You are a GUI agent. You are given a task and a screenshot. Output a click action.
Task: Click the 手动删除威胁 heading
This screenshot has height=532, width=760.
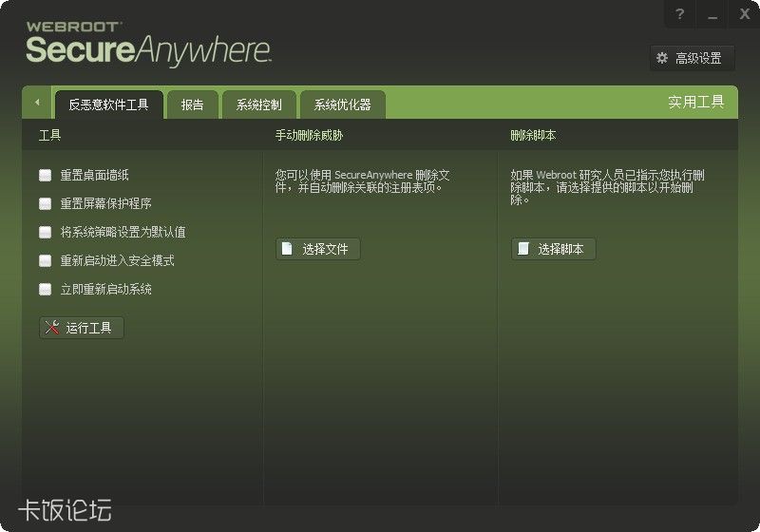(x=310, y=135)
